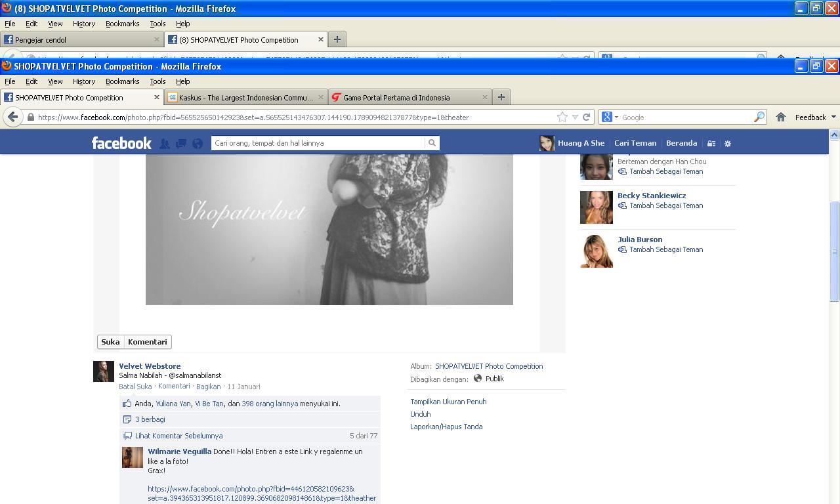Open the account settings gear icon
The image size is (840, 504).
(x=727, y=143)
